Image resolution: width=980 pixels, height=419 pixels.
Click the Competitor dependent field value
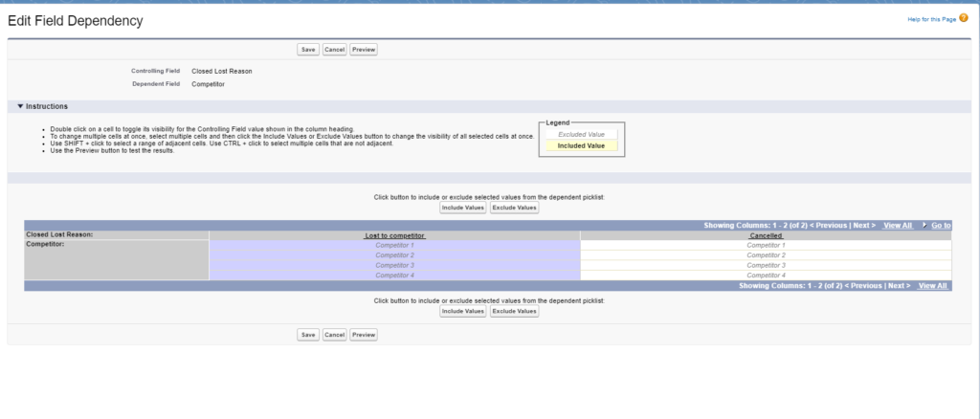point(208,83)
